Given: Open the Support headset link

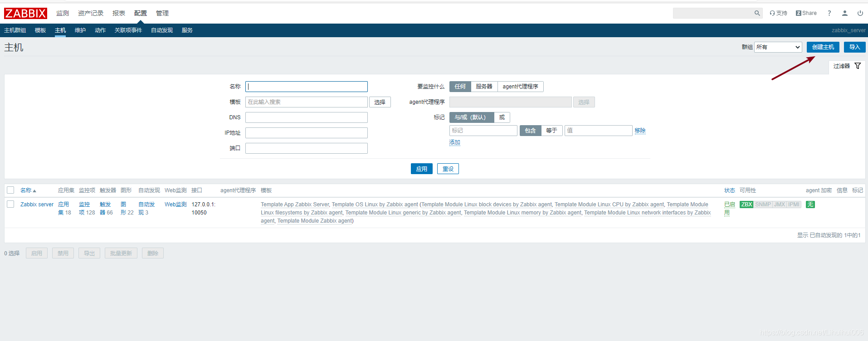Looking at the screenshot, I should click(778, 13).
